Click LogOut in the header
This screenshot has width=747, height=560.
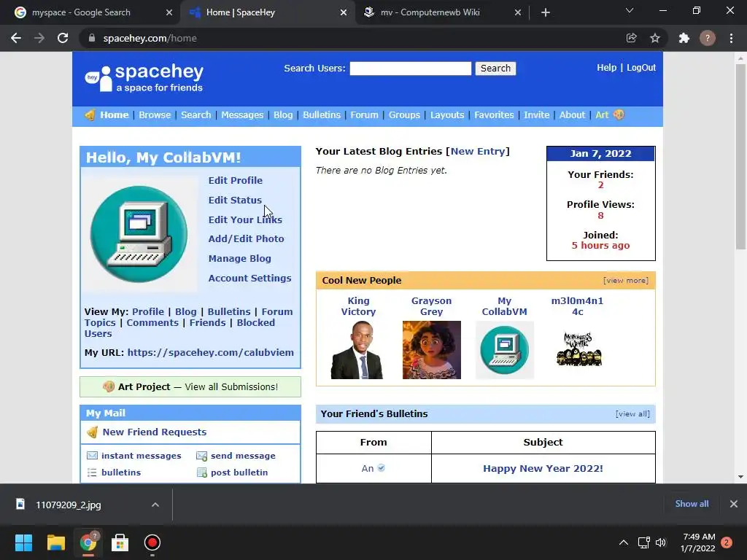tap(640, 68)
